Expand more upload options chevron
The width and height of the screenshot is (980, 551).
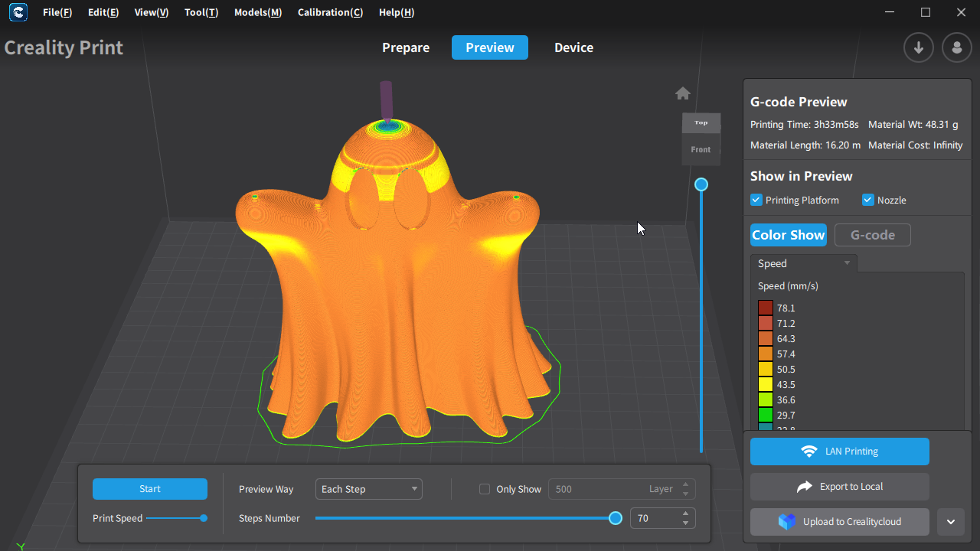(950, 522)
